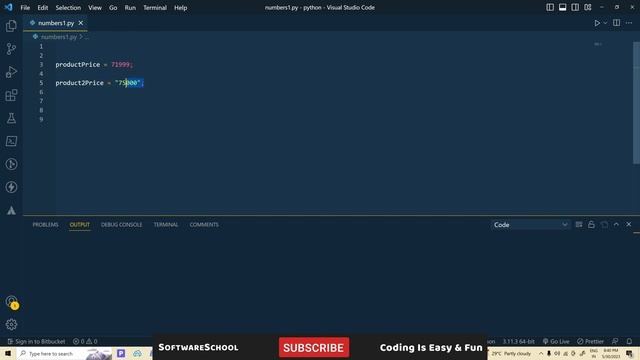Image resolution: width=640 pixels, height=360 pixels.
Task: Click the red SUBSCRIBE button
Action: [314, 347]
